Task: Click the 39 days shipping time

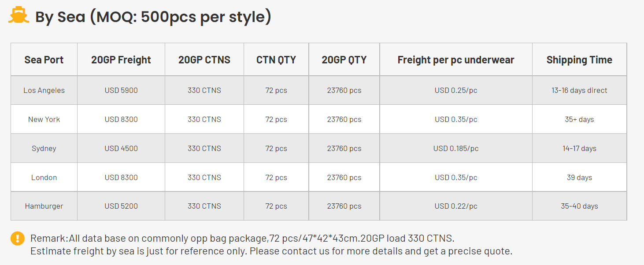Action: point(579,177)
